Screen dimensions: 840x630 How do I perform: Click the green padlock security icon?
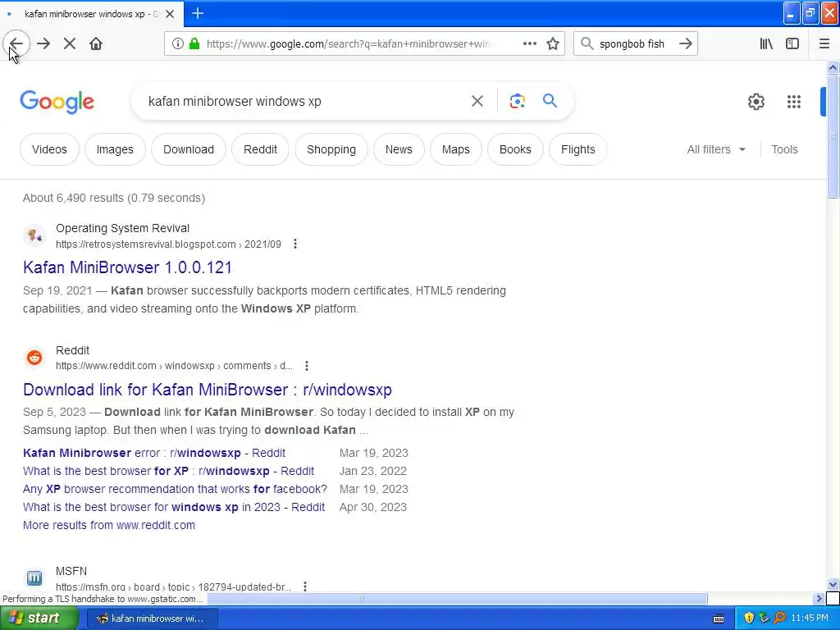pos(194,44)
